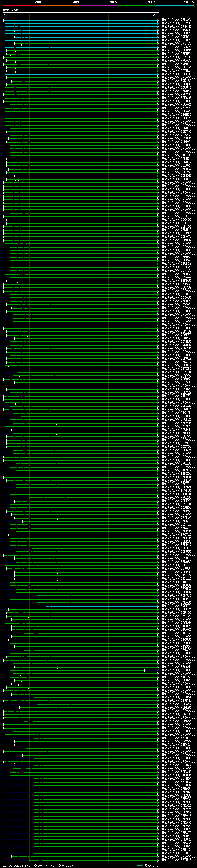Screen dimensions: 197x868
Task: Click the UniRef100_O18789 label
Action: pyautogui.click(x=176, y=287)
